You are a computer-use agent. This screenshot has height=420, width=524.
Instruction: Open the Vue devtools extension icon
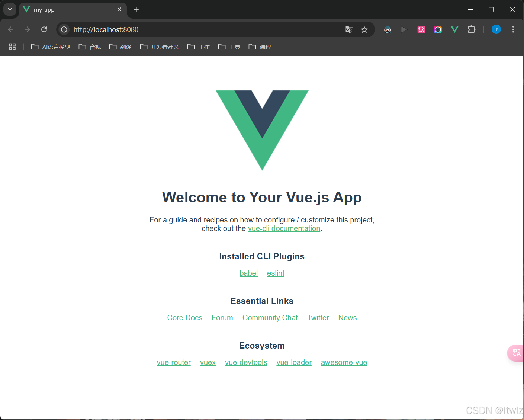tap(454, 29)
